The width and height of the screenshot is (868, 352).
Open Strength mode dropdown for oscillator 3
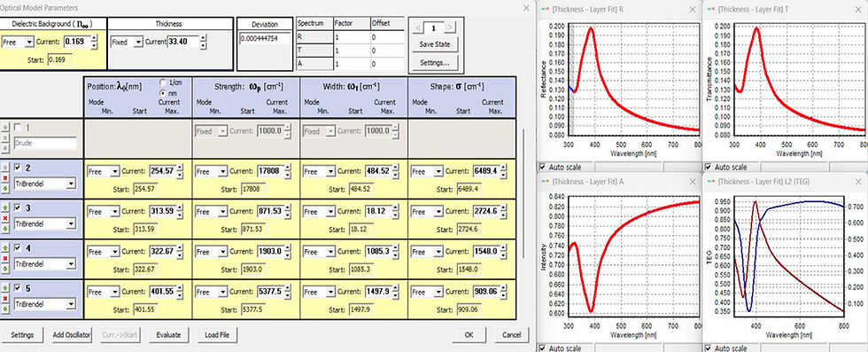coord(212,212)
